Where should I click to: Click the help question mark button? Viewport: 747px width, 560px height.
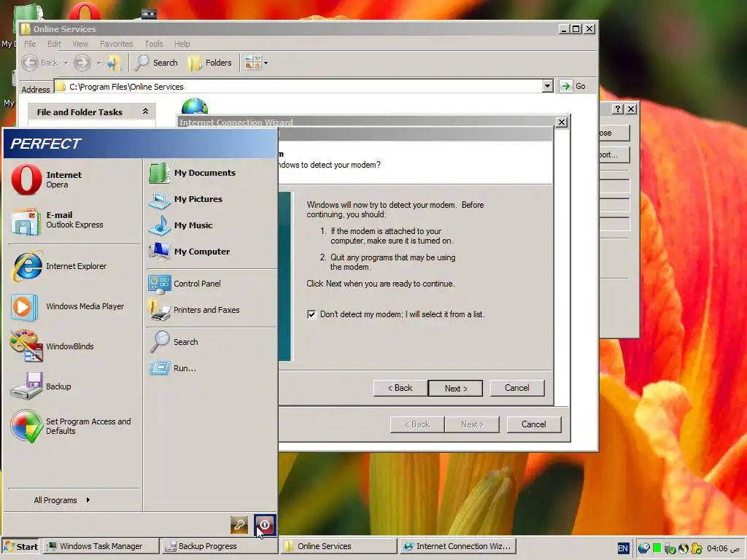[x=617, y=109]
